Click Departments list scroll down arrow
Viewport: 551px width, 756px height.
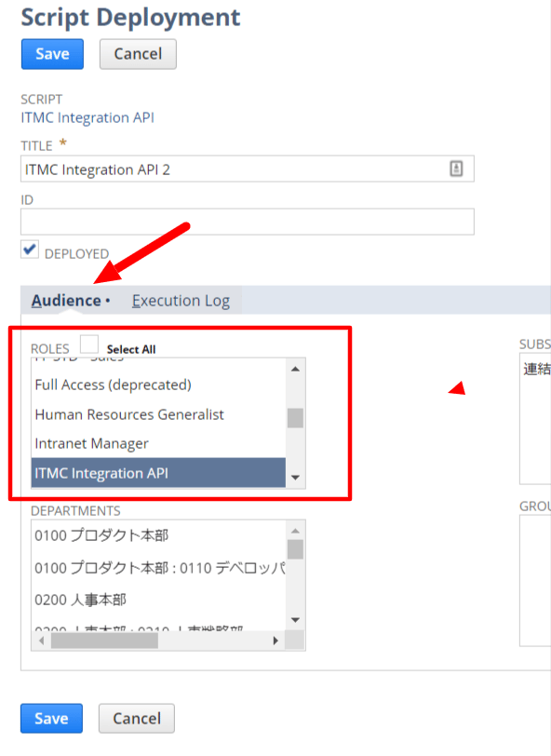pyautogui.click(x=295, y=620)
